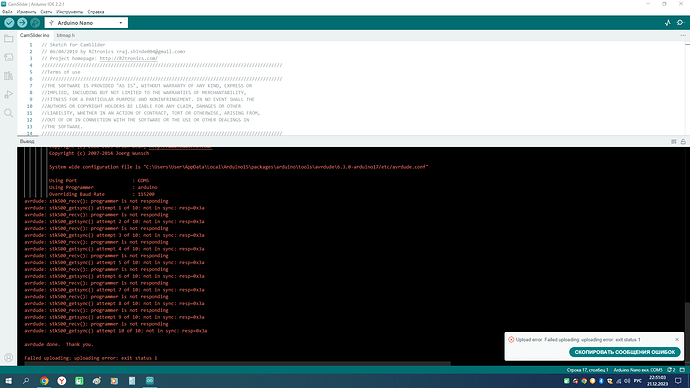Open the Инструменты menu
Viewport: 690px width, 388px height.
point(69,12)
